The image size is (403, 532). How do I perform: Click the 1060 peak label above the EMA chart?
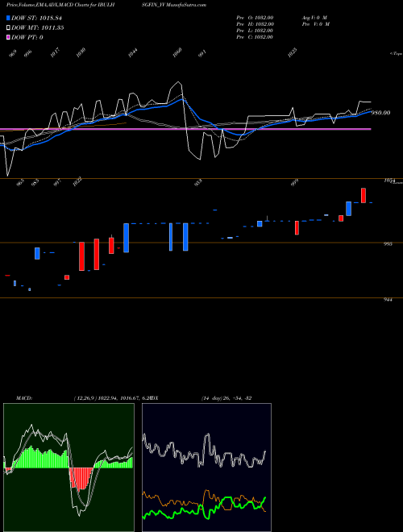[x=177, y=52]
